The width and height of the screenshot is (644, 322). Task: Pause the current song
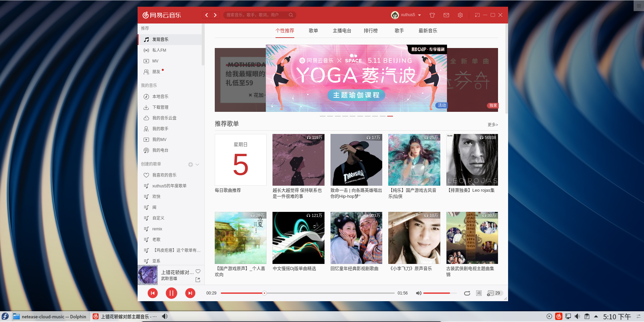171,293
